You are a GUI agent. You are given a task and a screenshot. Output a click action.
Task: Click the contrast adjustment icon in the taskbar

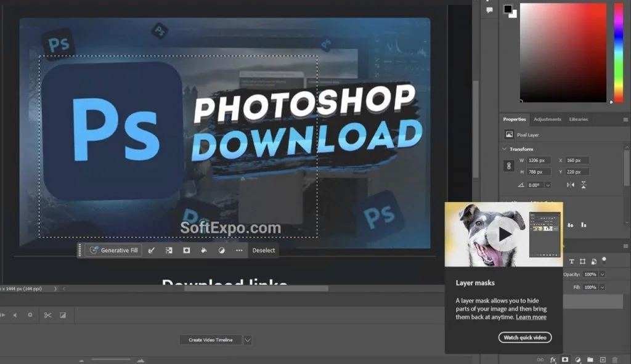[221, 250]
